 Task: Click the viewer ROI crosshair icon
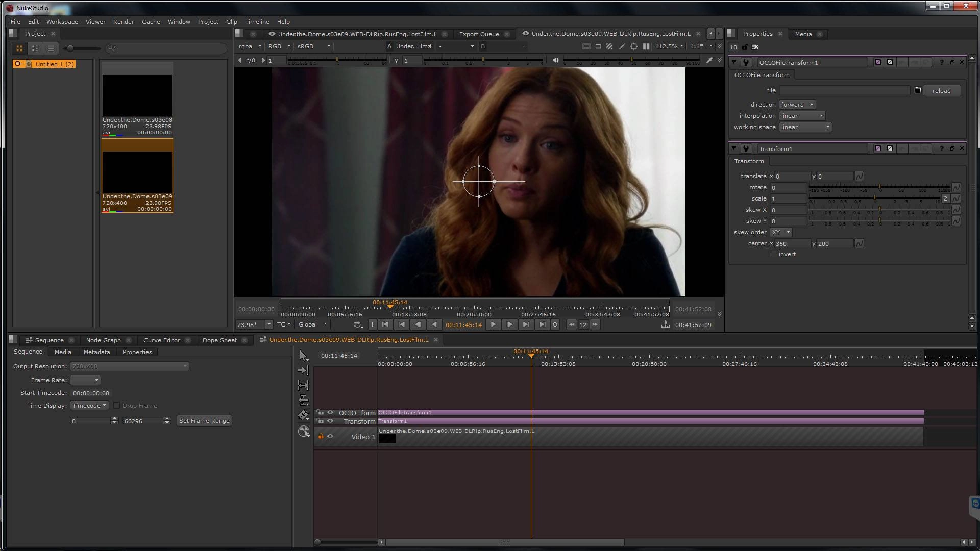pyautogui.click(x=633, y=46)
